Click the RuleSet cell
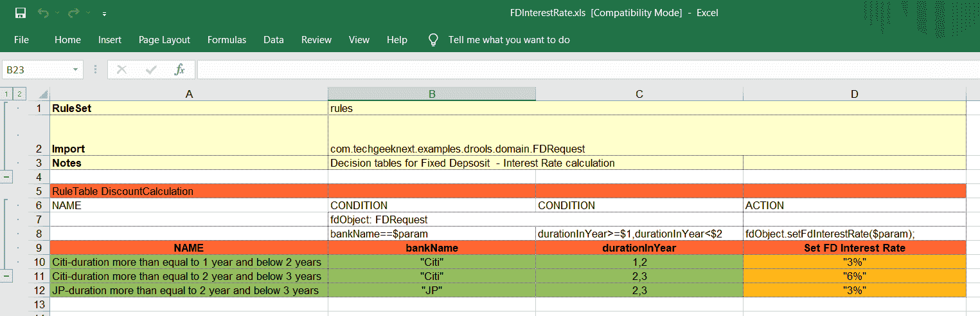 coord(189,109)
